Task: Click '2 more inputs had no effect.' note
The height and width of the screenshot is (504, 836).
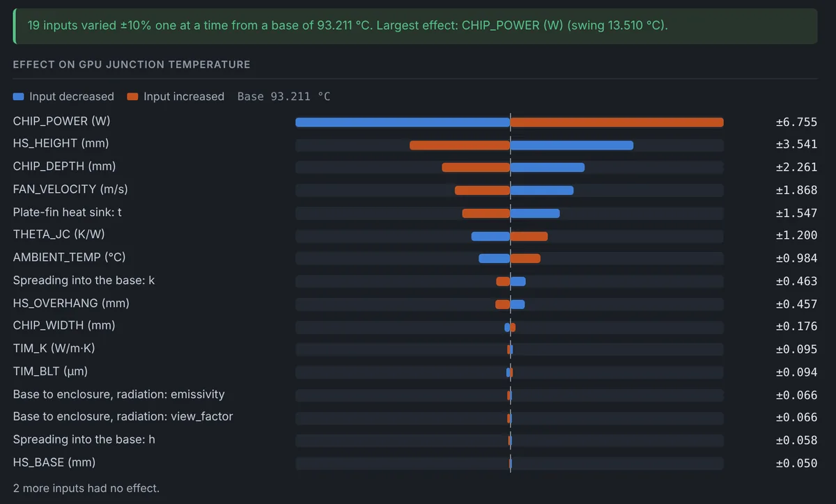Action: [86, 489]
